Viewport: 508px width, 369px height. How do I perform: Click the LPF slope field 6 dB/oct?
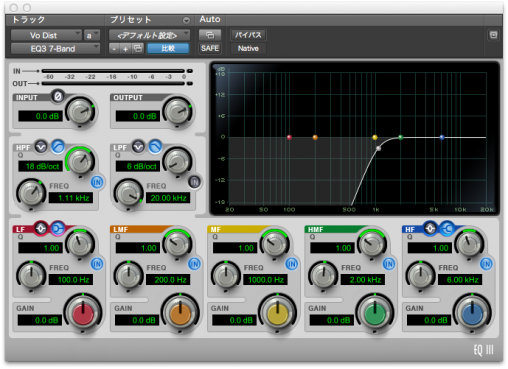click(138, 166)
